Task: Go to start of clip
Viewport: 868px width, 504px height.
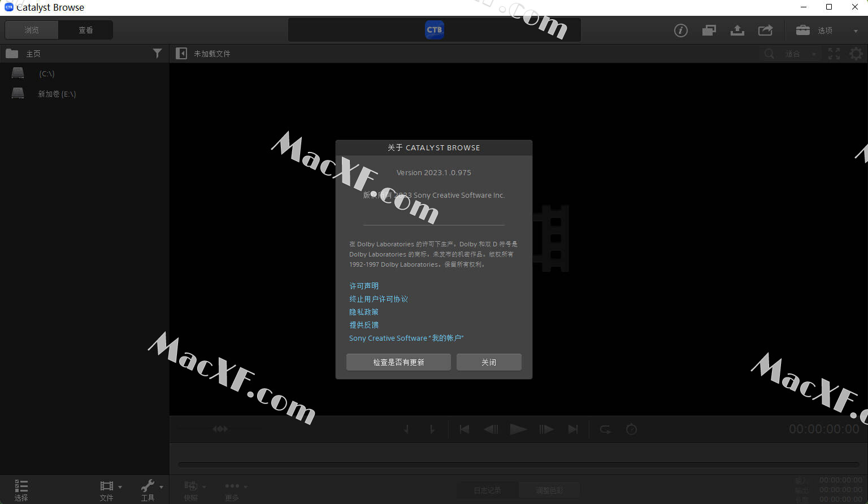Action: pos(465,429)
